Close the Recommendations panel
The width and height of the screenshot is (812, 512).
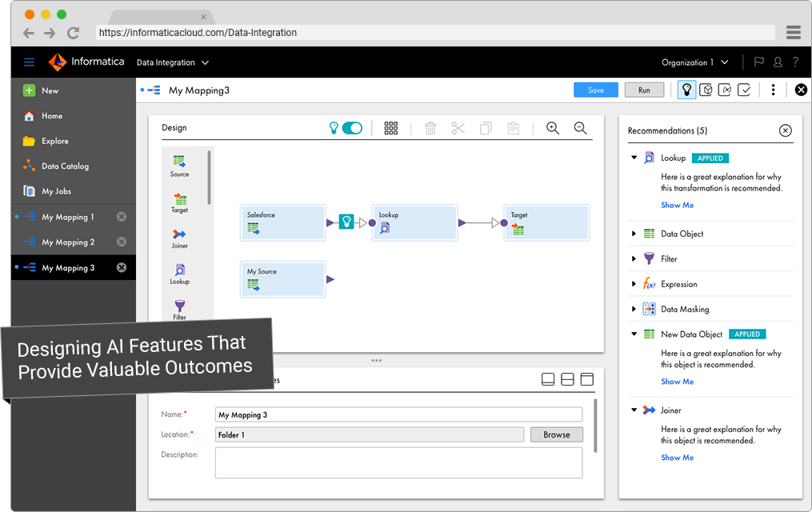coord(785,130)
